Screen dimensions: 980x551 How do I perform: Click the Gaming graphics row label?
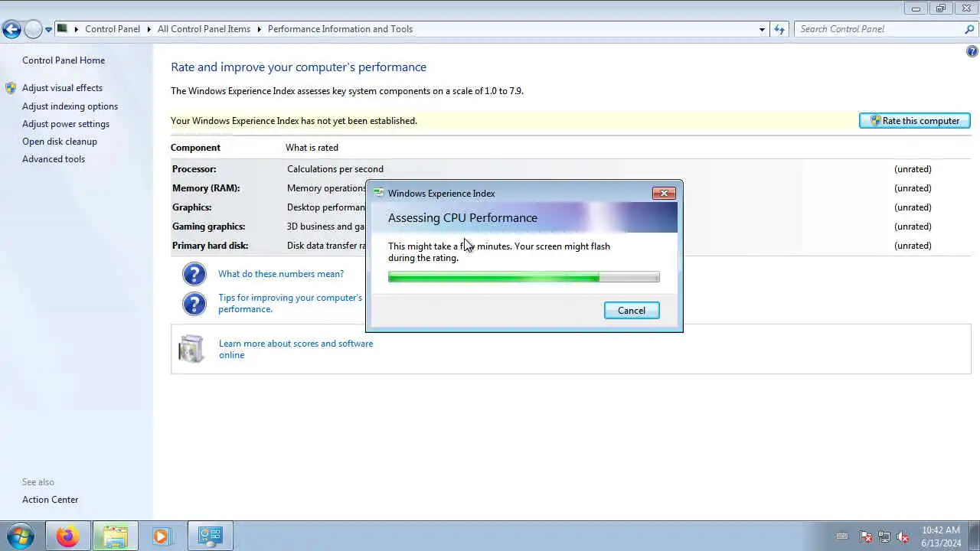tap(209, 227)
